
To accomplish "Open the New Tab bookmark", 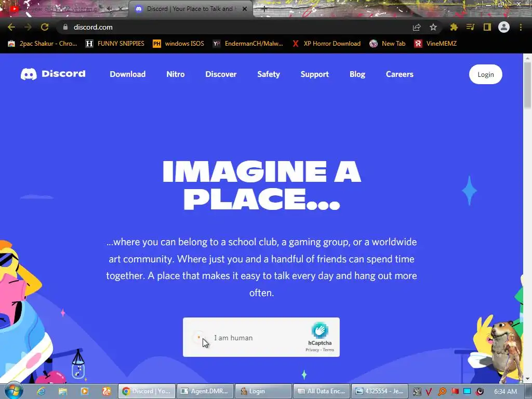I will [388, 44].
